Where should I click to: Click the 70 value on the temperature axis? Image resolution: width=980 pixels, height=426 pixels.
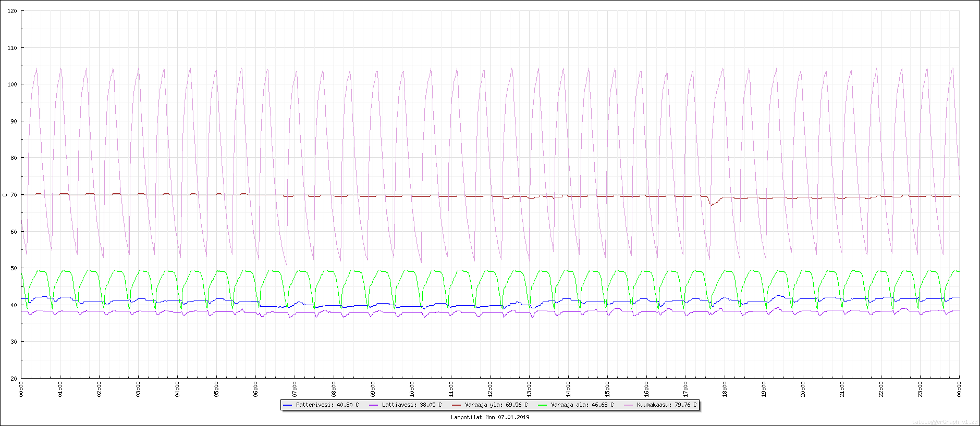pos(14,195)
